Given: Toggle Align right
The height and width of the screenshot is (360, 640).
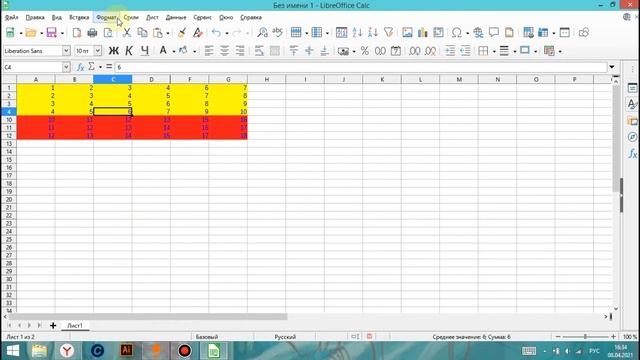Looking at the screenshot, I should pyautogui.click(x=240, y=51).
